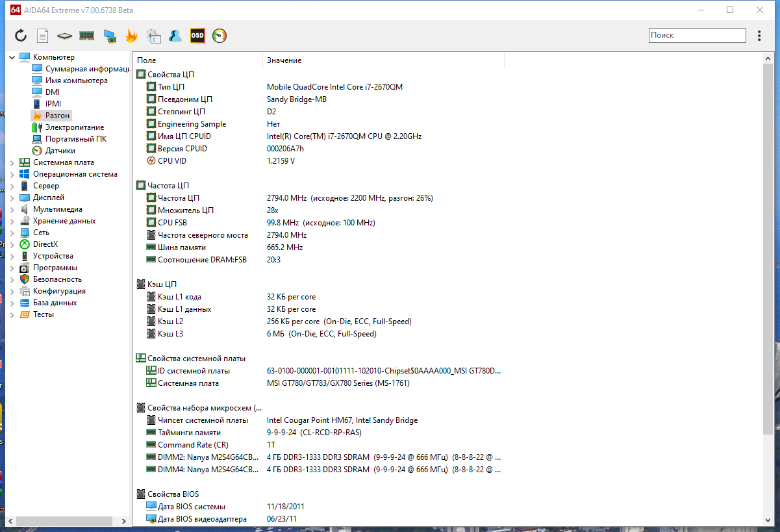Select Конфигурация in the tree
The width and height of the screenshot is (780, 532).
[59, 291]
